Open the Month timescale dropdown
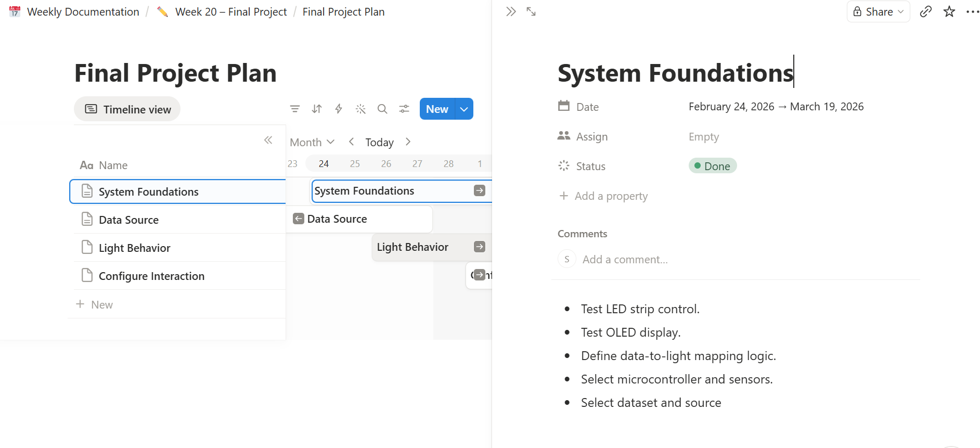Viewport: 980px width, 448px height. click(x=312, y=142)
